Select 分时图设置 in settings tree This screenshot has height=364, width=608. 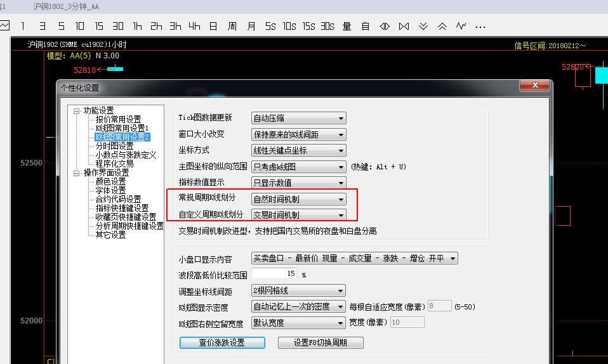pos(114,146)
